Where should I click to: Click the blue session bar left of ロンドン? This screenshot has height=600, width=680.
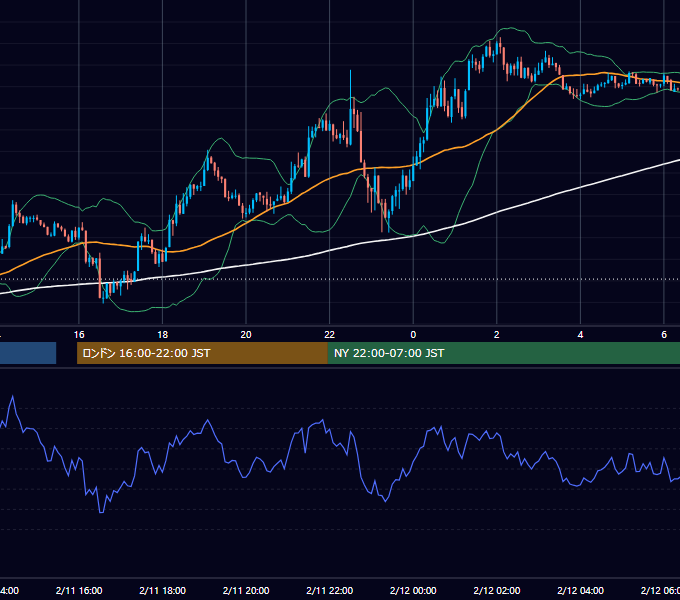[28, 353]
